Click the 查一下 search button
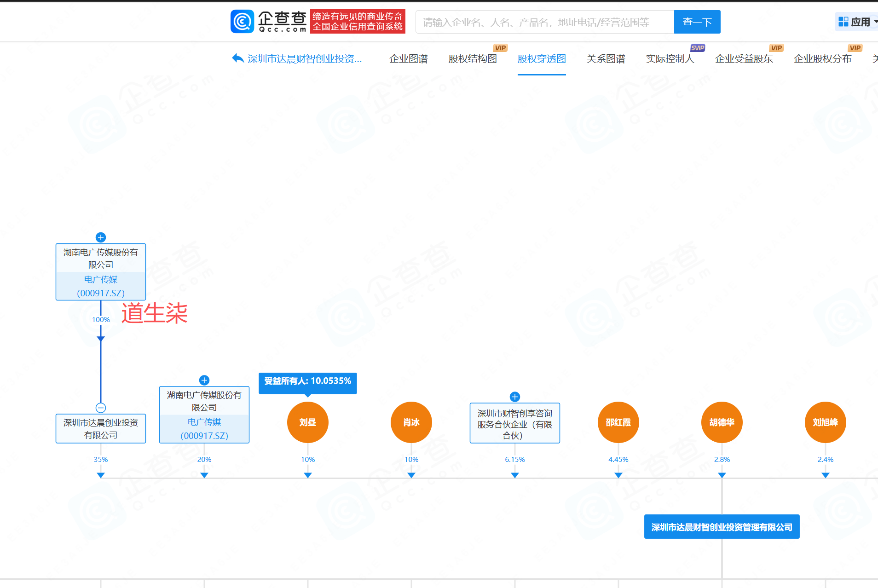Viewport: 878px width, 588px height. click(x=697, y=22)
